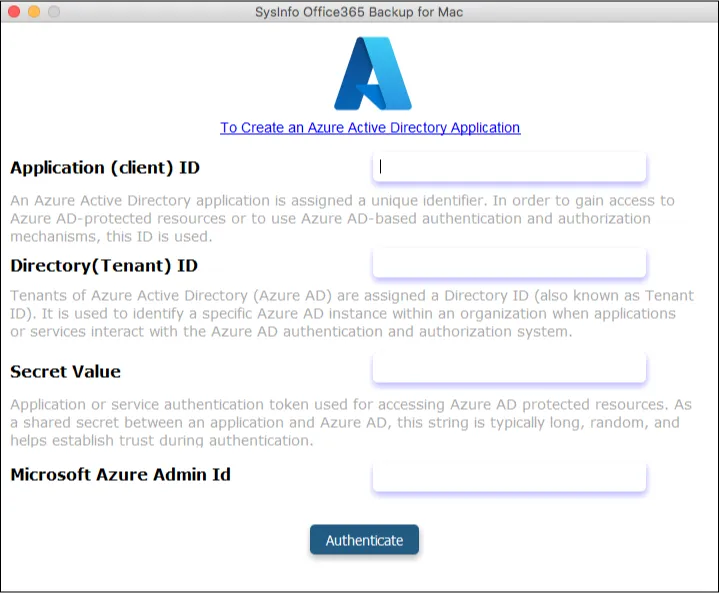This screenshot has height=593, width=719.
Task: Click the description starting 'An Azure Active Directory application'
Action: (x=342, y=218)
